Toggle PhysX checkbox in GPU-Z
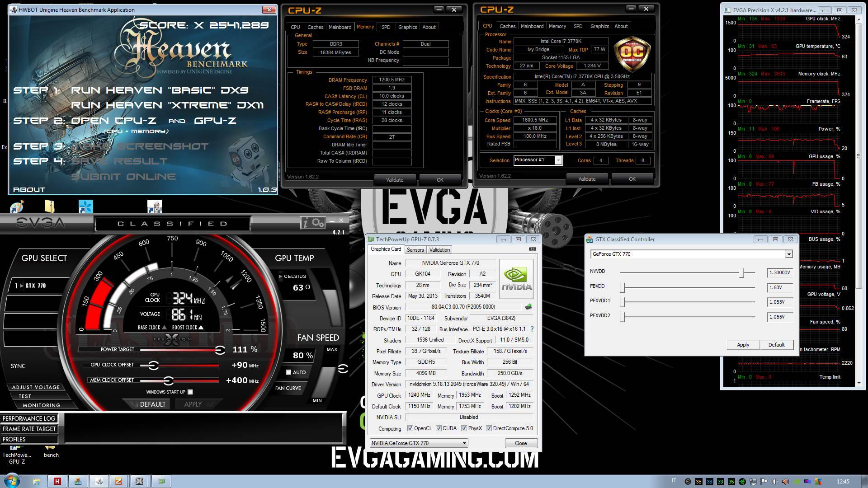The height and width of the screenshot is (488, 868). tap(464, 428)
